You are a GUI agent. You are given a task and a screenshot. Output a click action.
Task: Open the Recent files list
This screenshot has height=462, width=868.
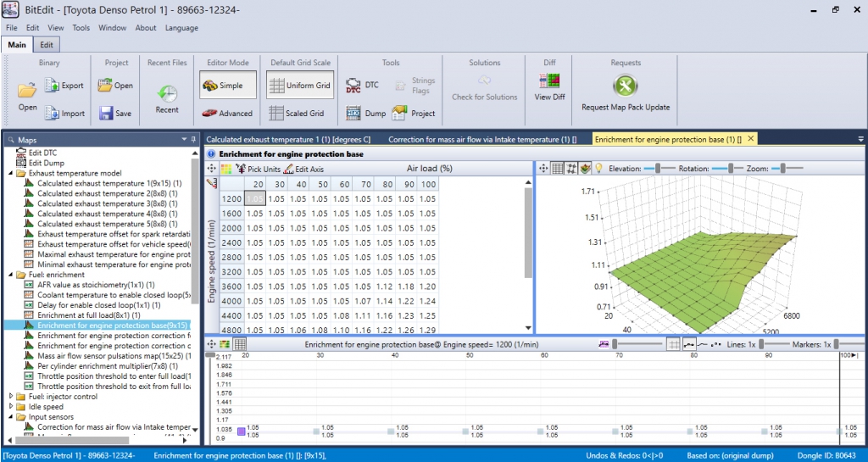pos(167,99)
